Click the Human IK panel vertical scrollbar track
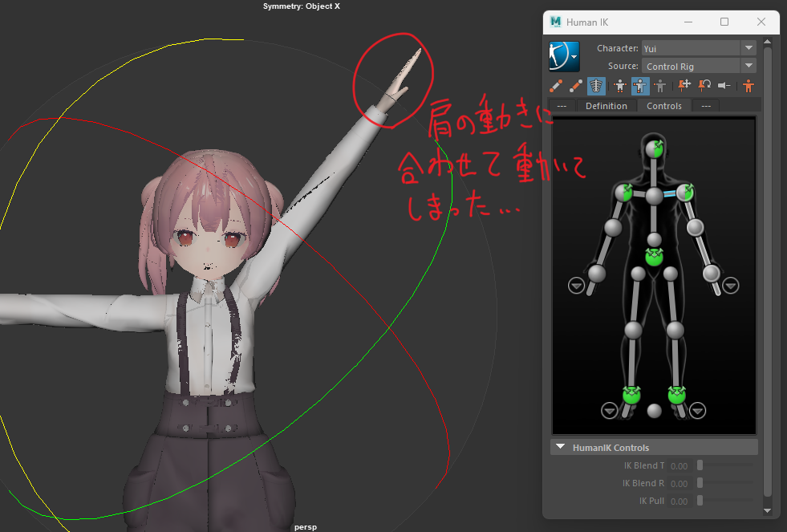 (767, 271)
